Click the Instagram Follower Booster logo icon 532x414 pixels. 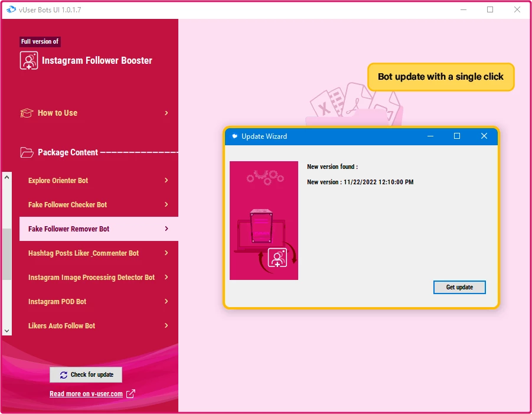(x=29, y=60)
